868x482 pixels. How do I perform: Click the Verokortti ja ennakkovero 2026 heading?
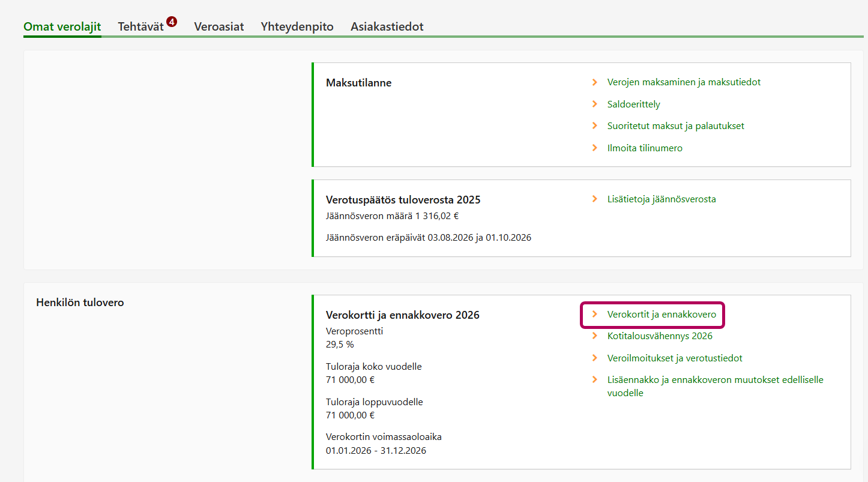point(402,315)
